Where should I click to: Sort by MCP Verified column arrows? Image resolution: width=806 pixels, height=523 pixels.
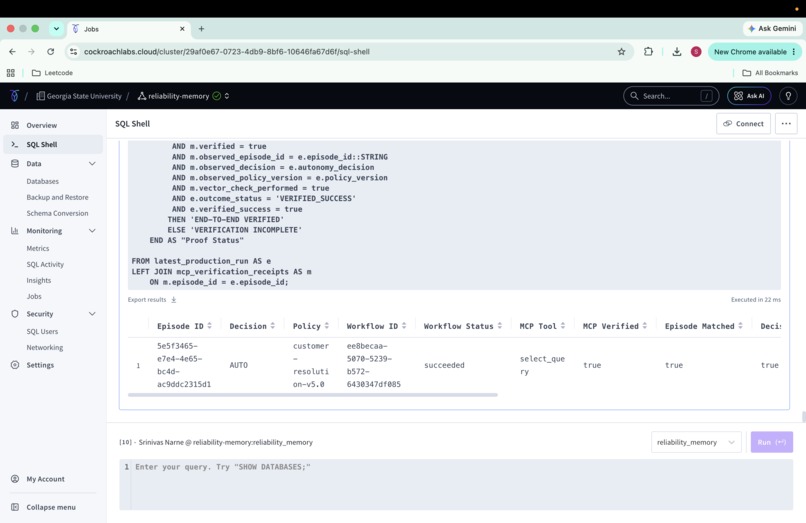(x=645, y=326)
